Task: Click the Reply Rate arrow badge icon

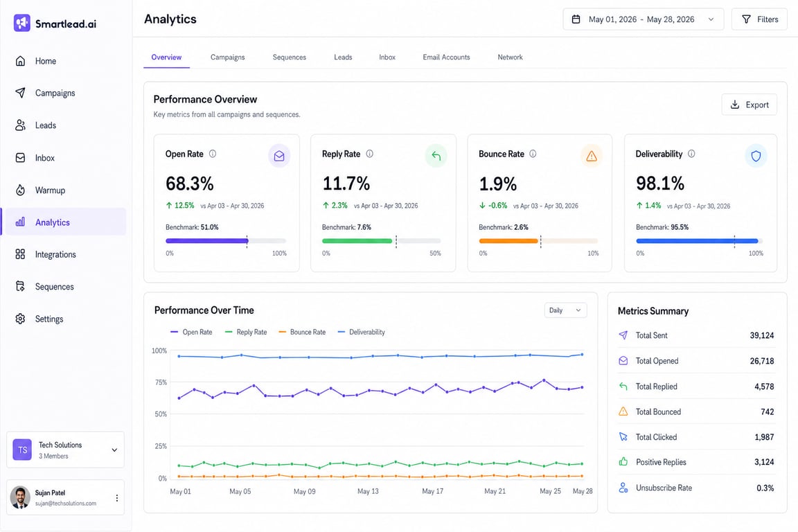Action: (436, 156)
